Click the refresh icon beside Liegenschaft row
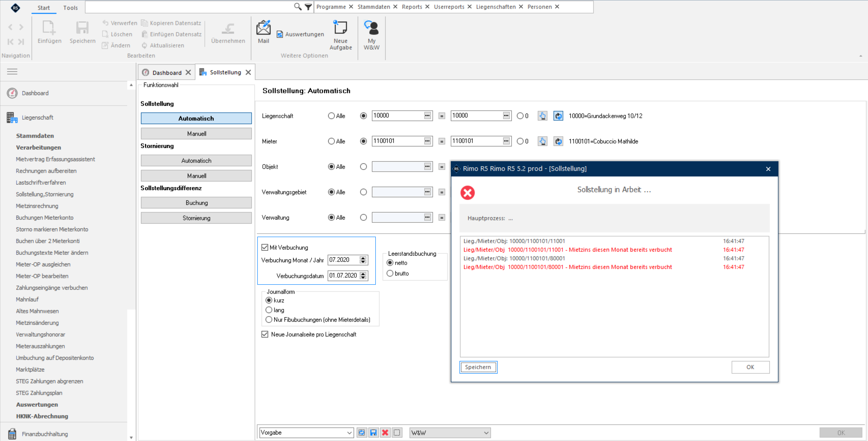 (558, 116)
